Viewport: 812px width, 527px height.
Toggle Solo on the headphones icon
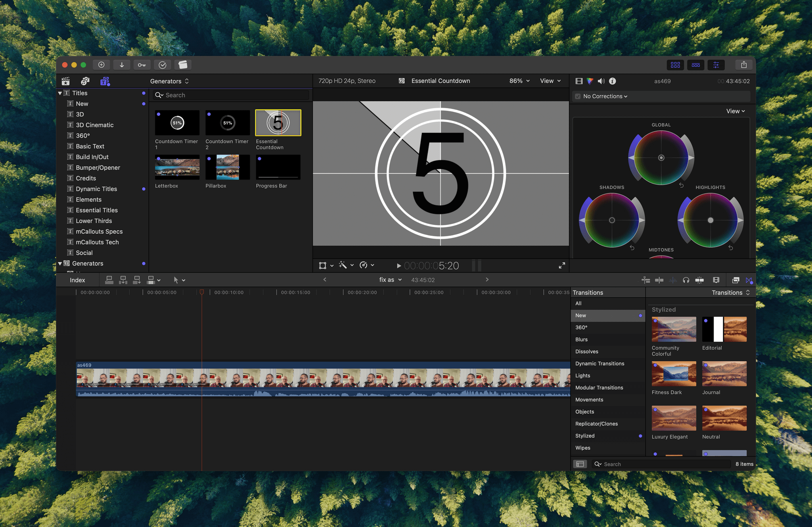(686, 280)
